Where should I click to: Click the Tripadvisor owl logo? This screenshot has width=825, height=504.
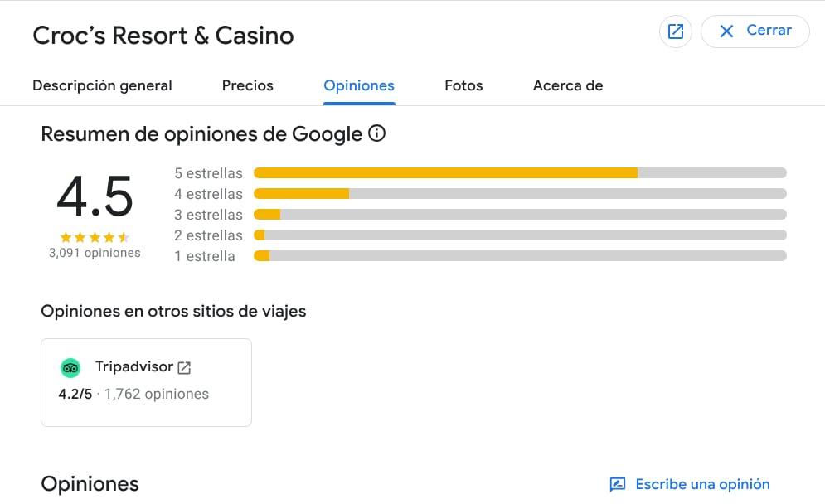tap(70, 367)
